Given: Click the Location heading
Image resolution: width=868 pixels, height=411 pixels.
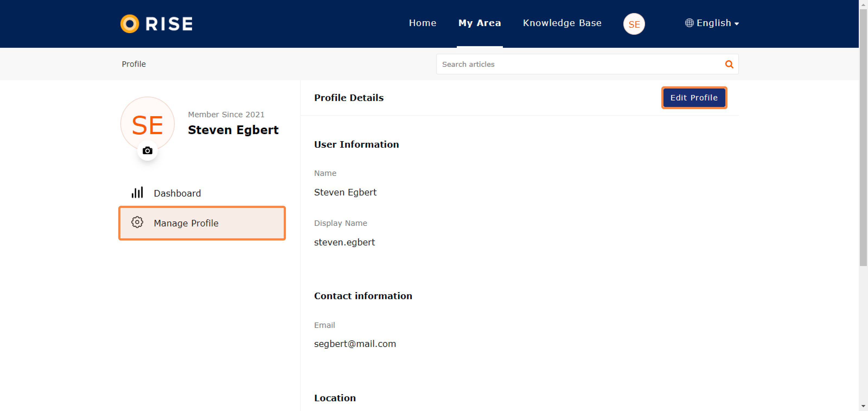Looking at the screenshot, I should (335, 398).
